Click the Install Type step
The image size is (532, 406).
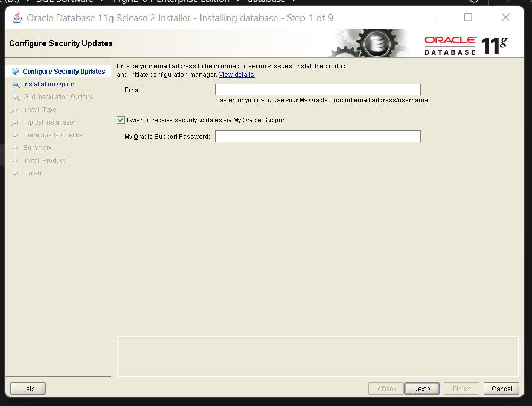pos(40,110)
